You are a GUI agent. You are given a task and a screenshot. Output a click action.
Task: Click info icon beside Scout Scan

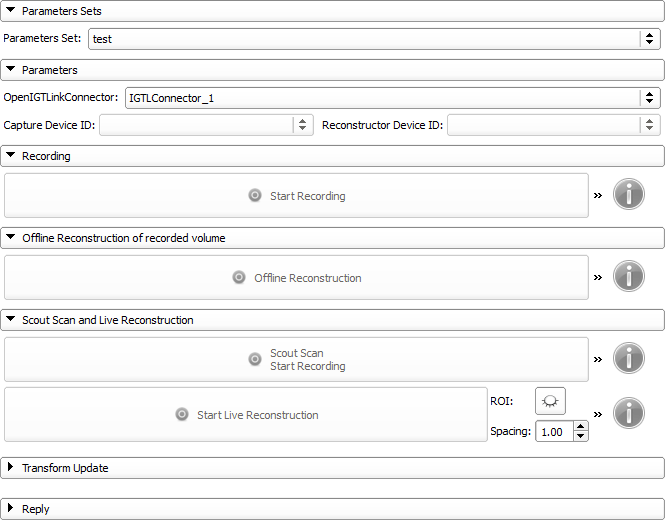(628, 358)
